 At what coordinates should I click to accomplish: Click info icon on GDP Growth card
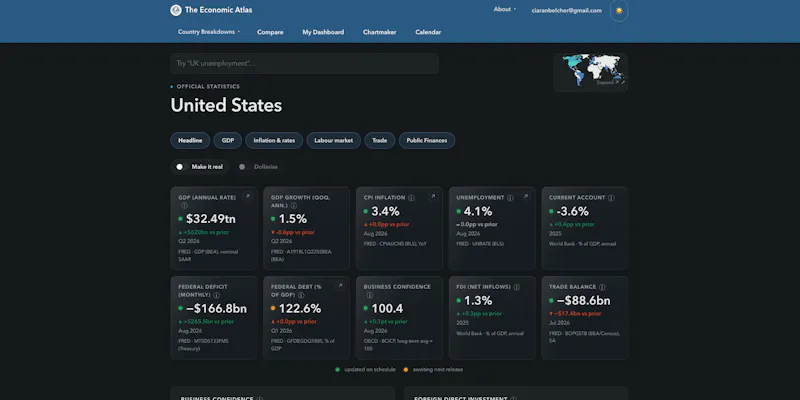294,206
